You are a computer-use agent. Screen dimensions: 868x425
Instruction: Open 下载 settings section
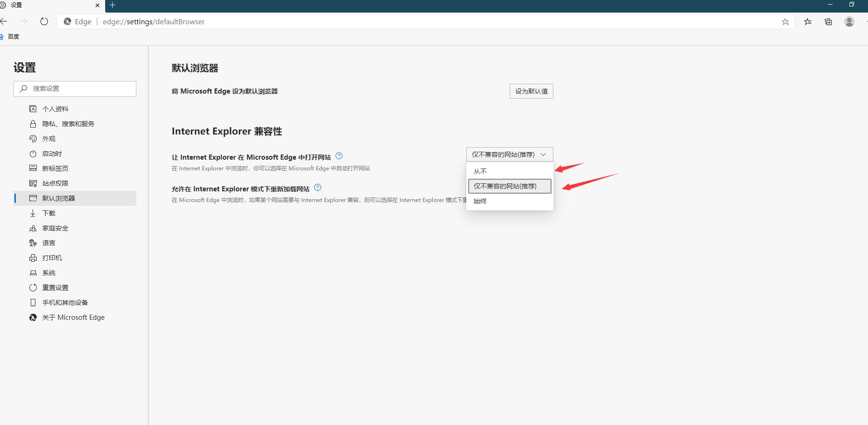click(75, 213)
